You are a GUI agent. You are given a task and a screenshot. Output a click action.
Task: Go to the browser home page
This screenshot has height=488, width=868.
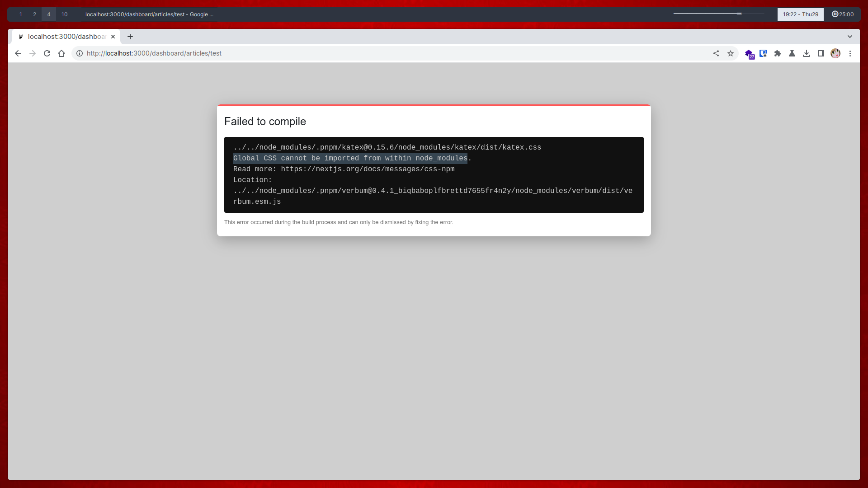pyautogui.click(x=61, y=53)
